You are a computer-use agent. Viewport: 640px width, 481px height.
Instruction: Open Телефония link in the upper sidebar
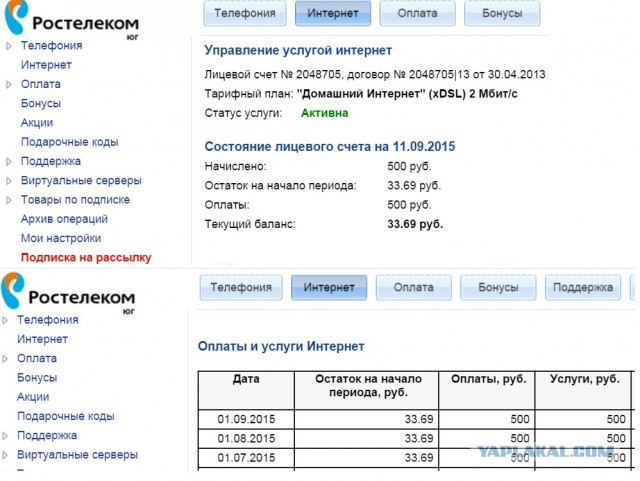click(x=51, y=46)
